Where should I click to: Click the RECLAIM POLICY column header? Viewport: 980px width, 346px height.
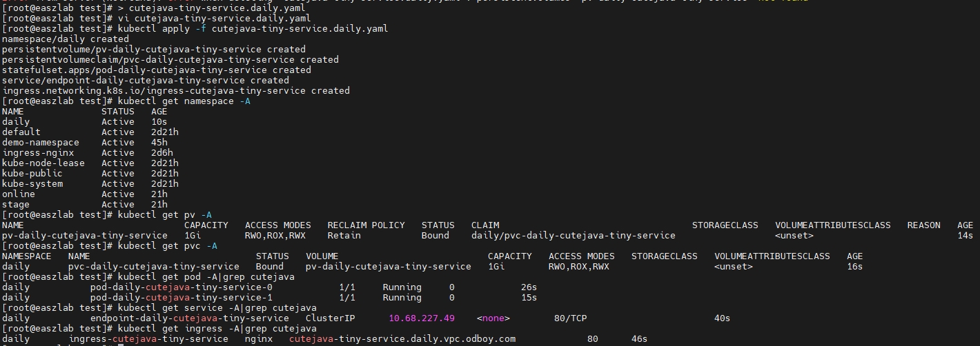tap(366, 225)
